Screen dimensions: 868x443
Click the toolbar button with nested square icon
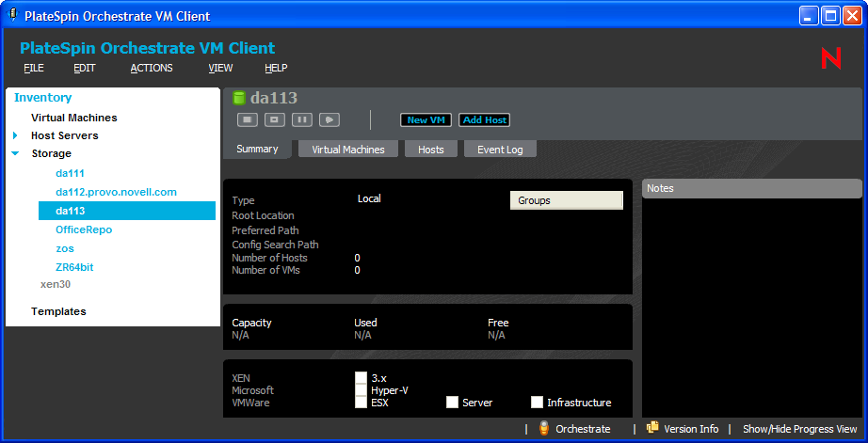pyautogui.click(x=275, y=119)
